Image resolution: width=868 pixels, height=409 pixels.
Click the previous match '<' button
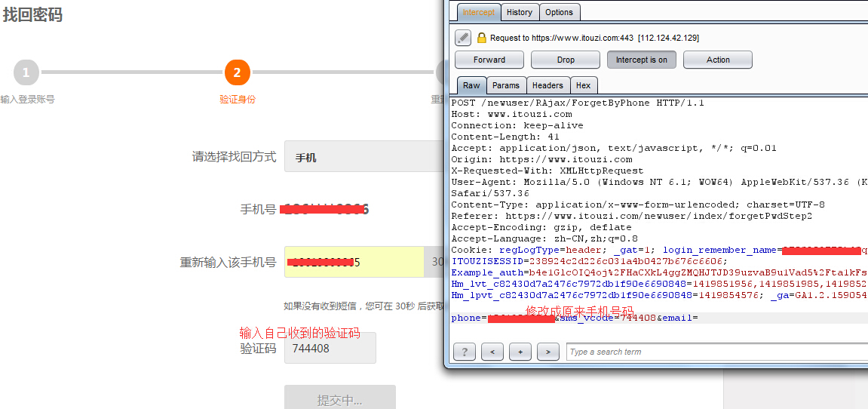492,352
